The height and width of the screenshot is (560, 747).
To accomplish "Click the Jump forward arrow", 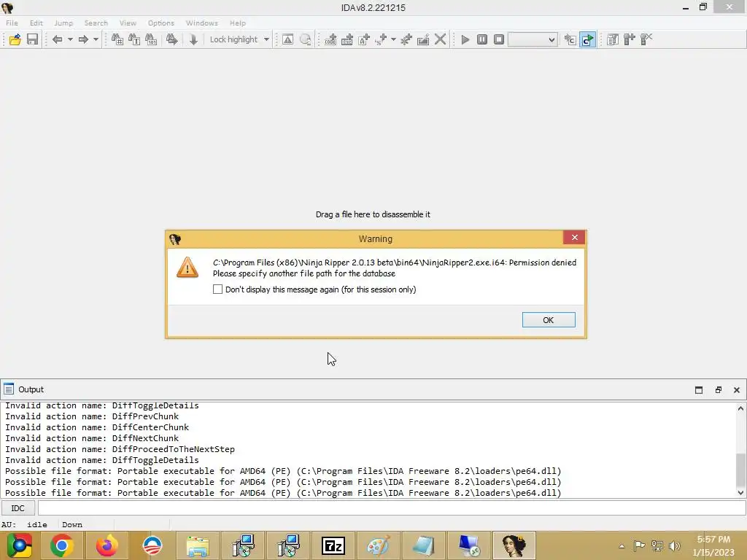I will pos(83,39).
